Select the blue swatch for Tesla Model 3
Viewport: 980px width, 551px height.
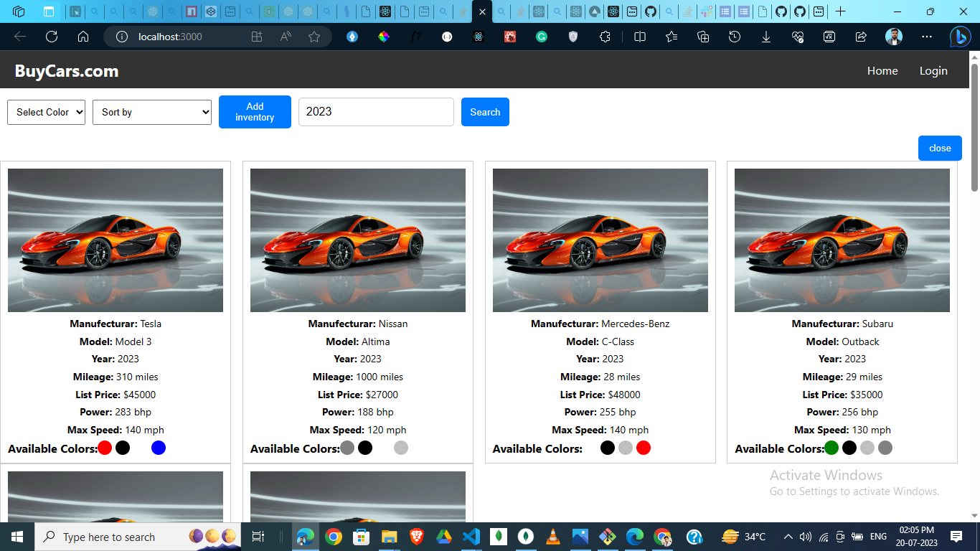point(158,447)
